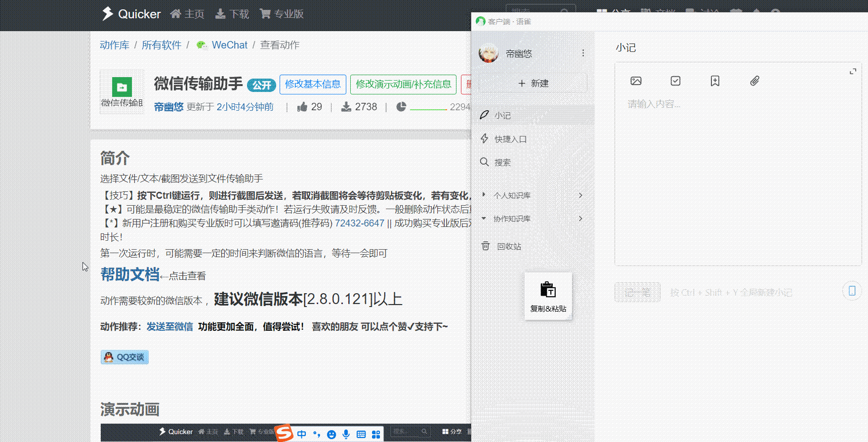
Task: Expand the note editor to fullscreen
Action: click(x=853, y=72)
